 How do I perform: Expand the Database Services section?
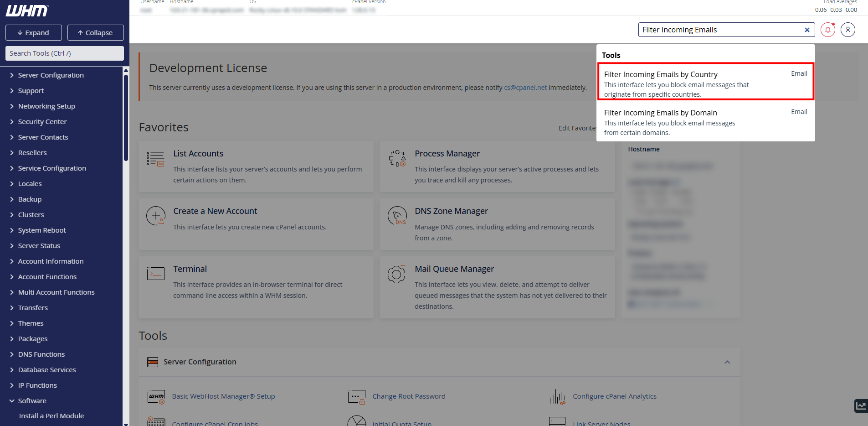click(47, 370)
